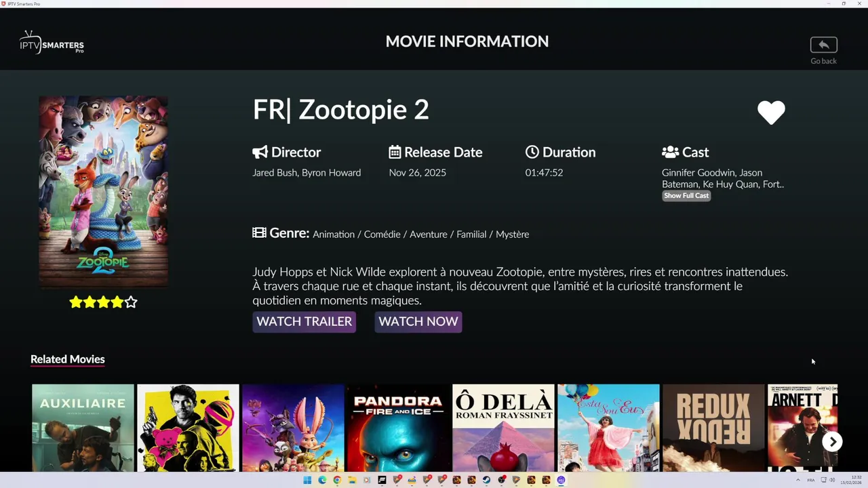This screenshot has width=868, height=488.
Task: Open the Windows Start menu
Action: 307,480
